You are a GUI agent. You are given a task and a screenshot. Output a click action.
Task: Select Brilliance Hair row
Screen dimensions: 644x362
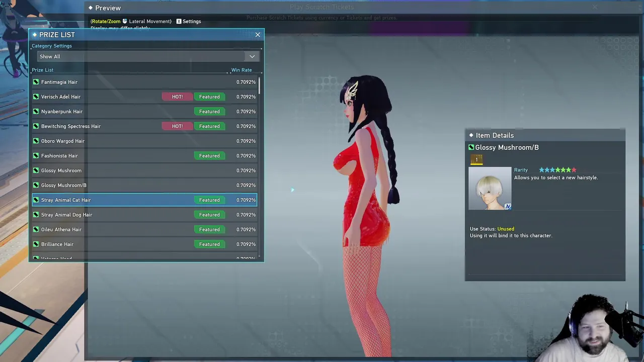tap(144, 244)
